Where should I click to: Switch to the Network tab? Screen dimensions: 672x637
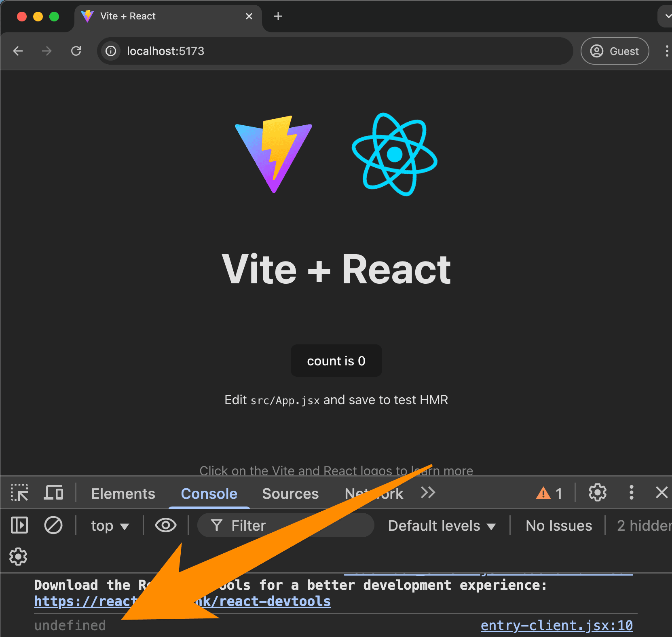(x=374, y=494)
